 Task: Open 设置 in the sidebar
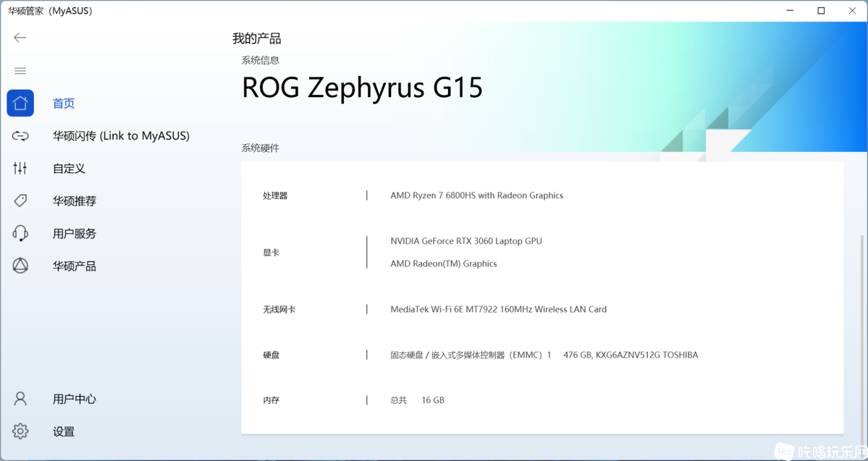pos(64,431)
